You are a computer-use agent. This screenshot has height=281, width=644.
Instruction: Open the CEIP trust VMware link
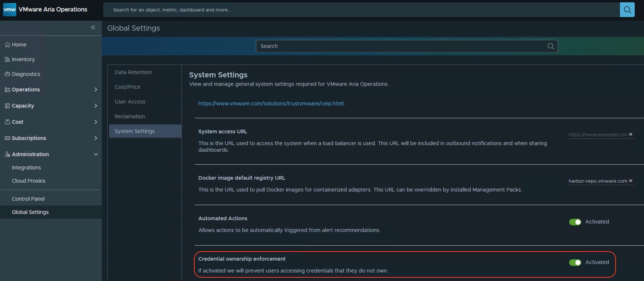click(x=271, y=103)
